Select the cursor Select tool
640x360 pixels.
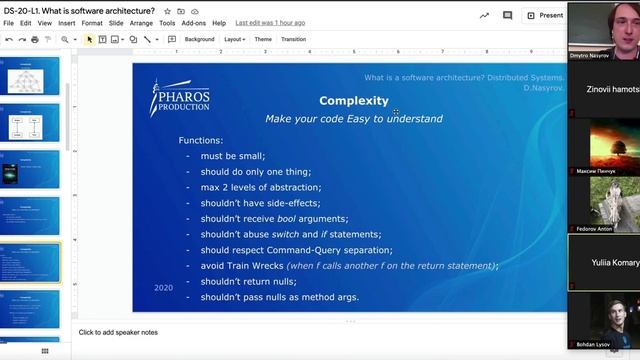pos(89,40)
